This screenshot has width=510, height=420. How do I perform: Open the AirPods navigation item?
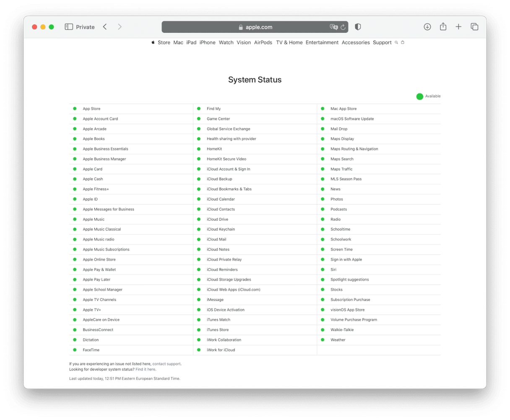click(263, 42)
